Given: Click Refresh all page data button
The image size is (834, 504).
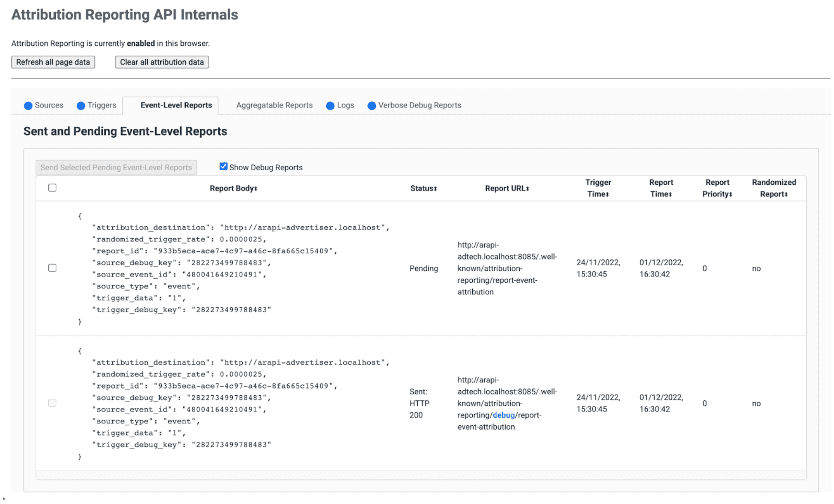Looking at the screenshot, I should tap(53, 62).
